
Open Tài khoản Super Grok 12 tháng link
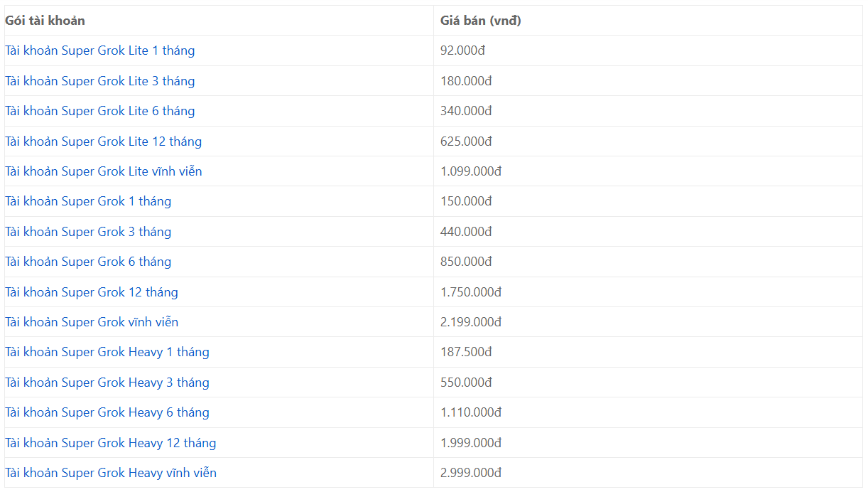point(92,292)
